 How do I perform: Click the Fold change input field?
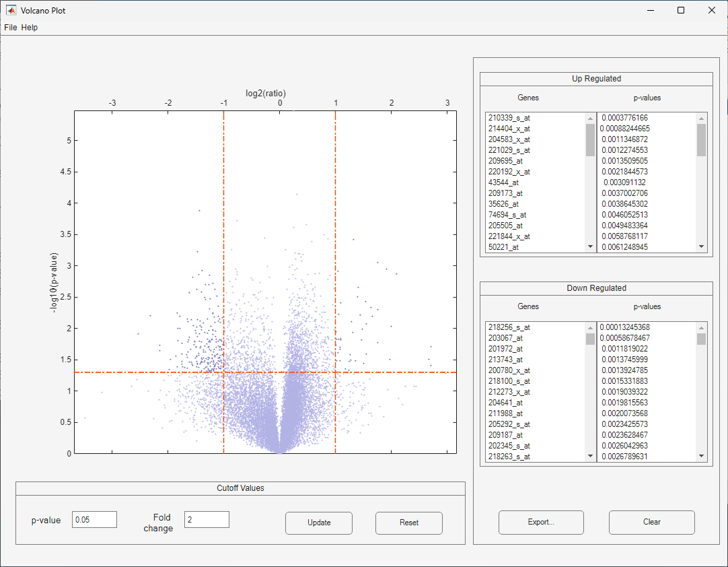[206, 519]
